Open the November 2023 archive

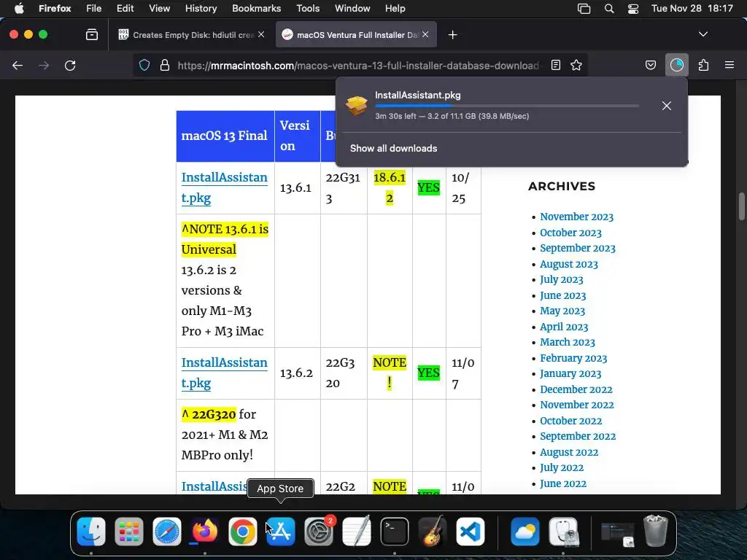576,217
